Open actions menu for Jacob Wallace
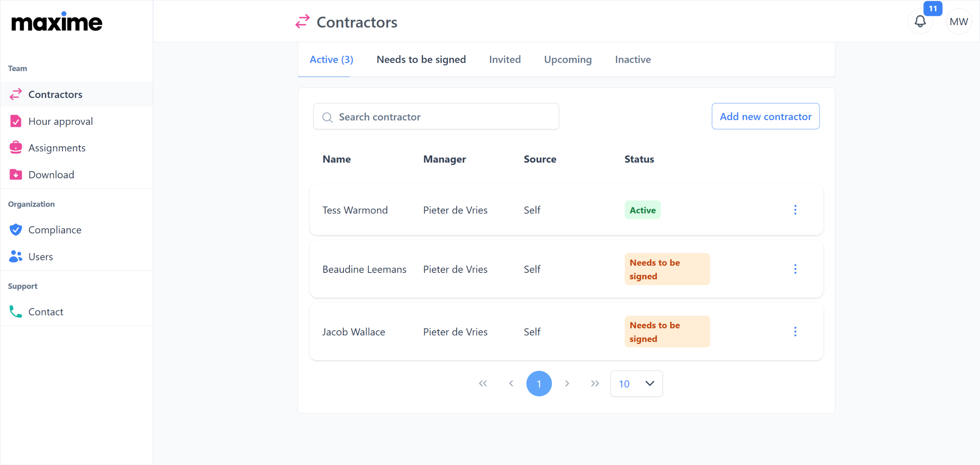This screenshot has height=465, width=980. click(x=795, y=331)
